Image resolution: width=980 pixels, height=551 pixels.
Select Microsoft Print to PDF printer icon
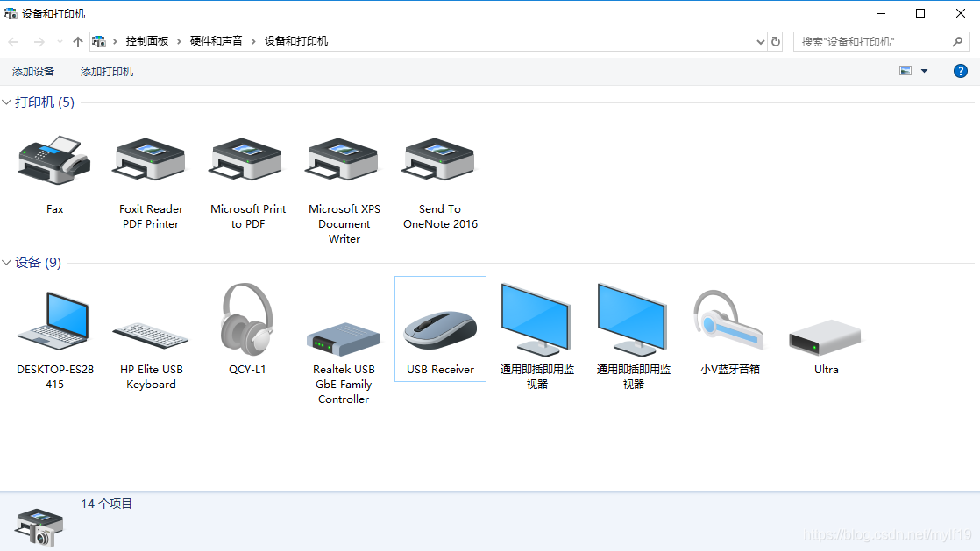click(x=246, y=159)
